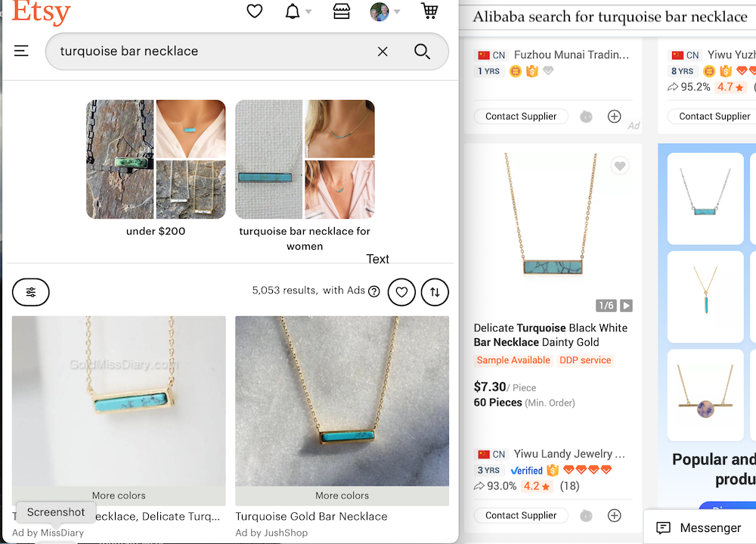756x544 pixels.
Task: Open the Etsy hamburger categories menu
Action: point(21,51)
